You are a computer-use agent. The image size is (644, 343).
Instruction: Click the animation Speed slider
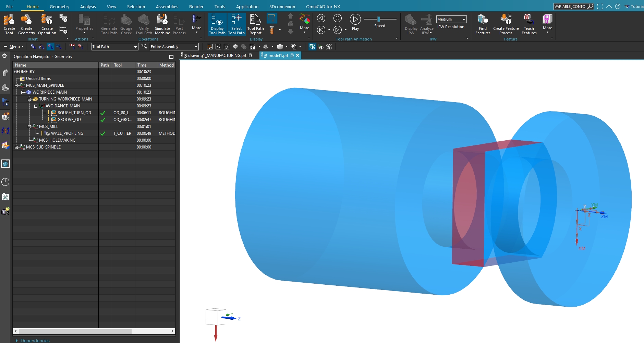click(x=379, y=19)
